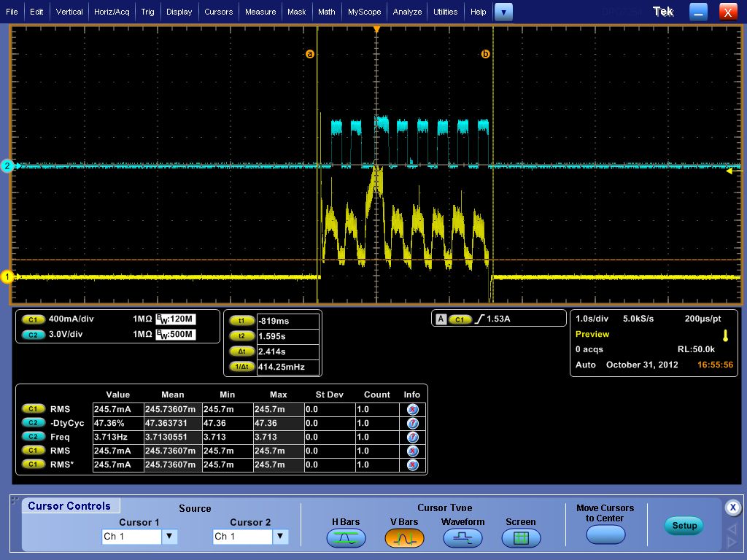Viewport: 747px width, 560px height.
Task: Expand the menu bar dropdown arrow
Action: pyautogui.click(x=503, y=12)
